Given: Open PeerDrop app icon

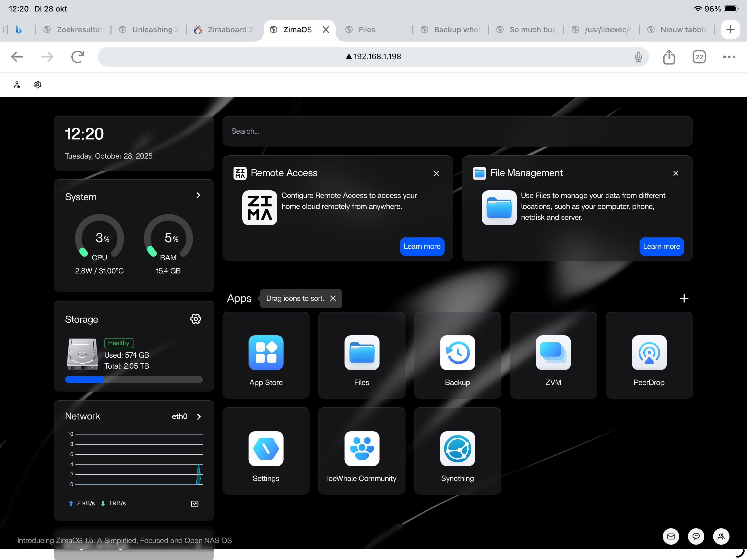Looking at the screenshot, I should 649,353.
